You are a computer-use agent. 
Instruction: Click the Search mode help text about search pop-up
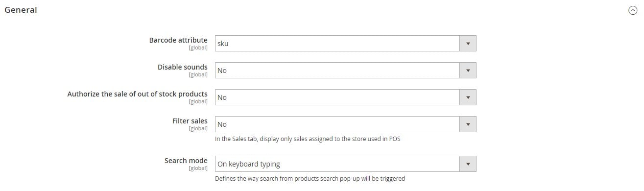pos(310,179)
